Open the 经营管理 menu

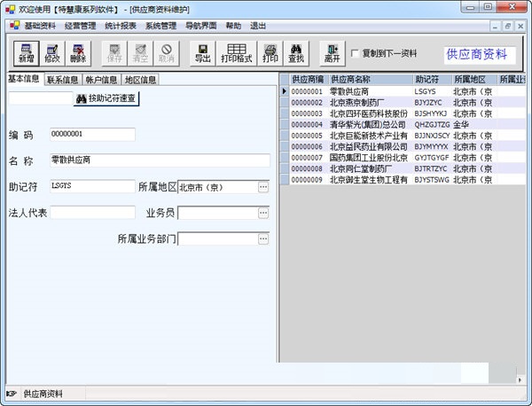tap(81, 26)
